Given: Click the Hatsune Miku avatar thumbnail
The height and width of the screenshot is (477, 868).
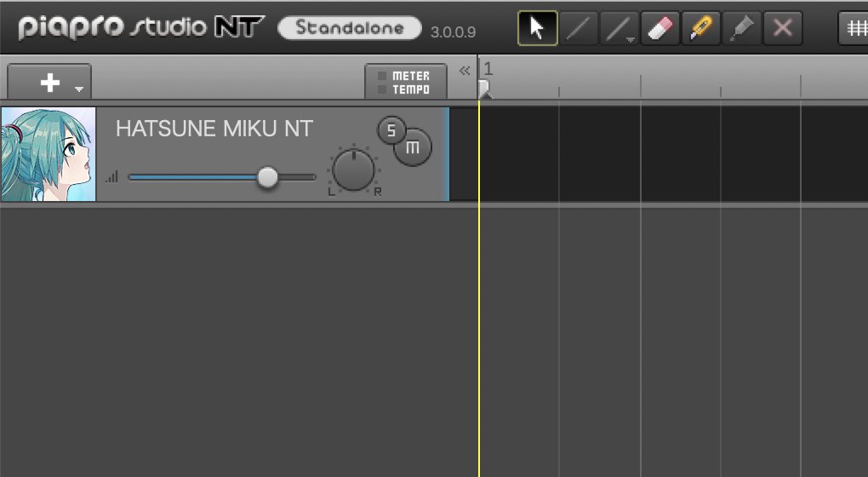Looking at the screenshot, I should [49, 154].
